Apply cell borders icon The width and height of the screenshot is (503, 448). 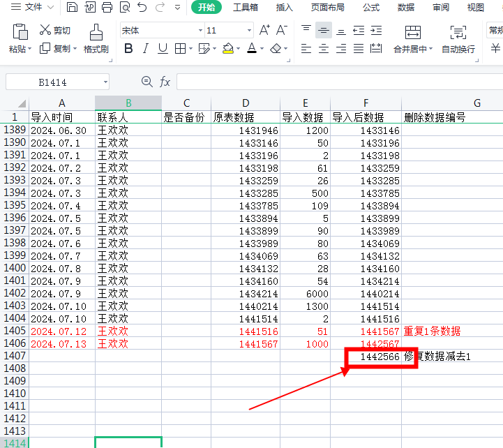[x=180, y=49]
